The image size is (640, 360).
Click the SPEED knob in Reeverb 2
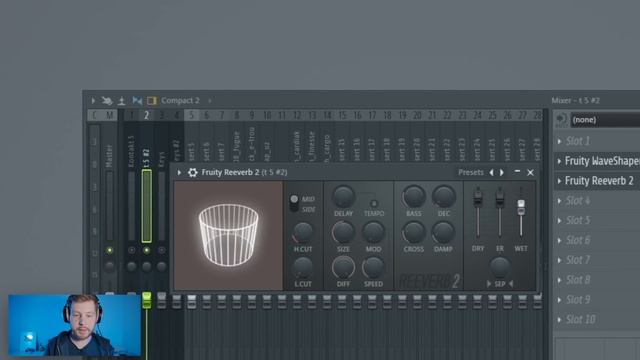pyautogui.click(x=373, y=268)
